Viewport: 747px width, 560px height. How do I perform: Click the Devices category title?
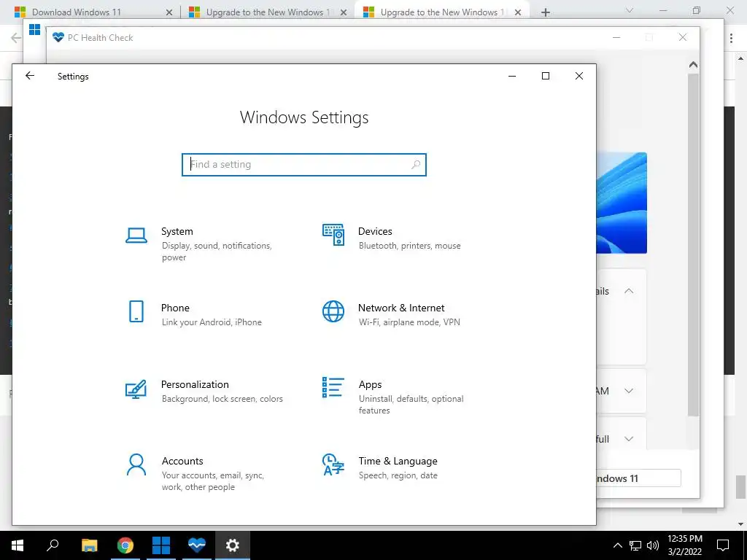(x=375, y=231)
